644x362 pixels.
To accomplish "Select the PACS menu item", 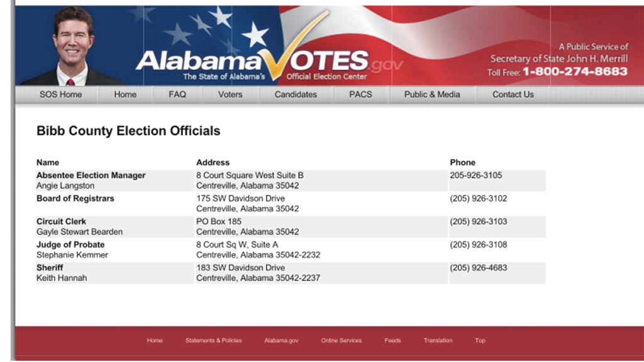I will point(360,94).
